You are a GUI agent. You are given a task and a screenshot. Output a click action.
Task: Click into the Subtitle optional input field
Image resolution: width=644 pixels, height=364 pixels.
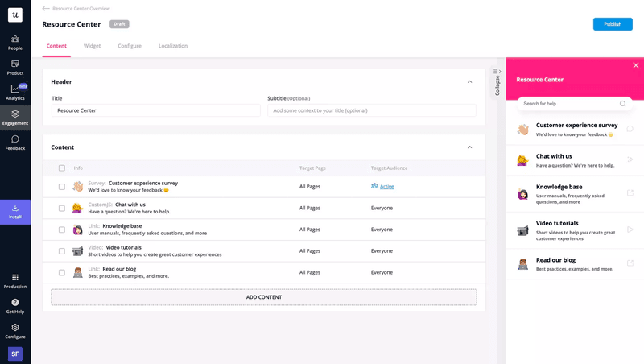coord(372,110)
